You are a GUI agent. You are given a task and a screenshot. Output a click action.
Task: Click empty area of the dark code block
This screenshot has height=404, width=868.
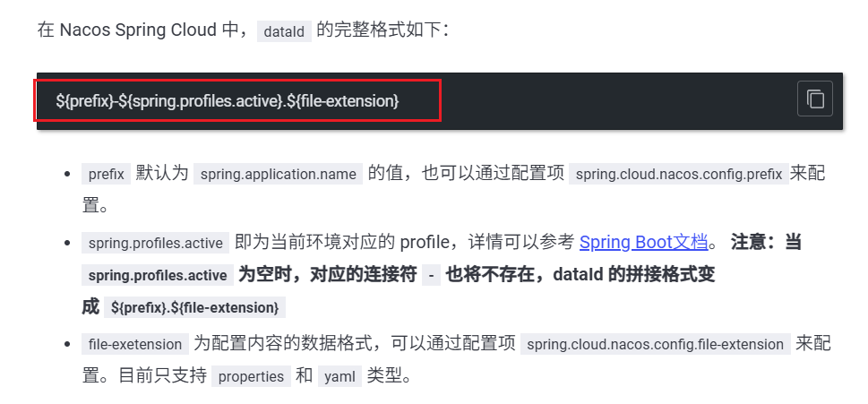click(x=609, y=100)
